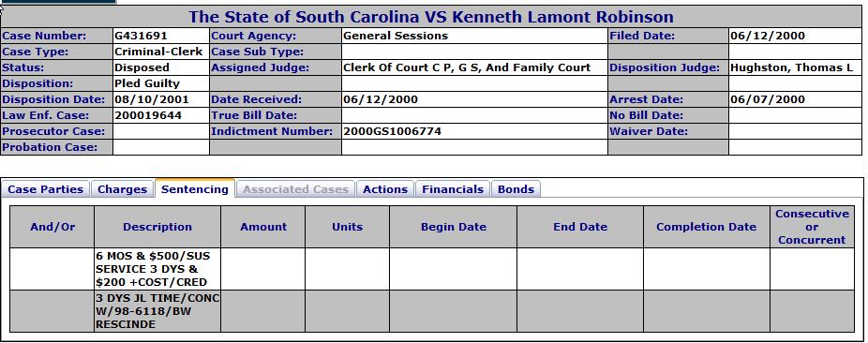The width and height of the screenshot is (868, 343).
Task: Select the 6 MOS & $500/SUS sentence row
Action: pyautogui.click(x=432, y=269)
